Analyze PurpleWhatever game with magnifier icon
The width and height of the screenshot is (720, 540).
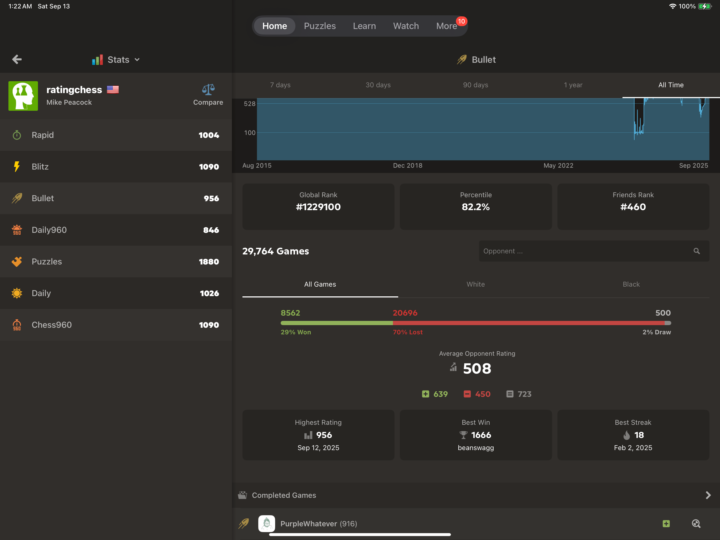tap(696, 523)
